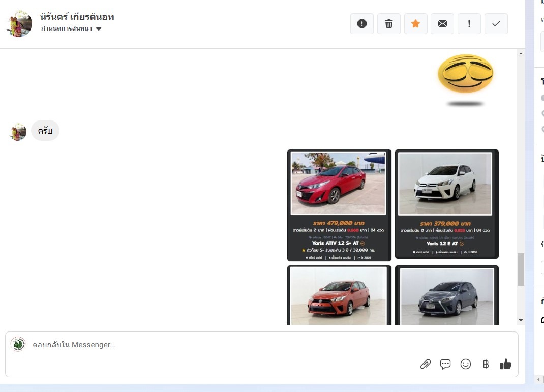Mark conversation done with checkmark

tap(496, 24)
